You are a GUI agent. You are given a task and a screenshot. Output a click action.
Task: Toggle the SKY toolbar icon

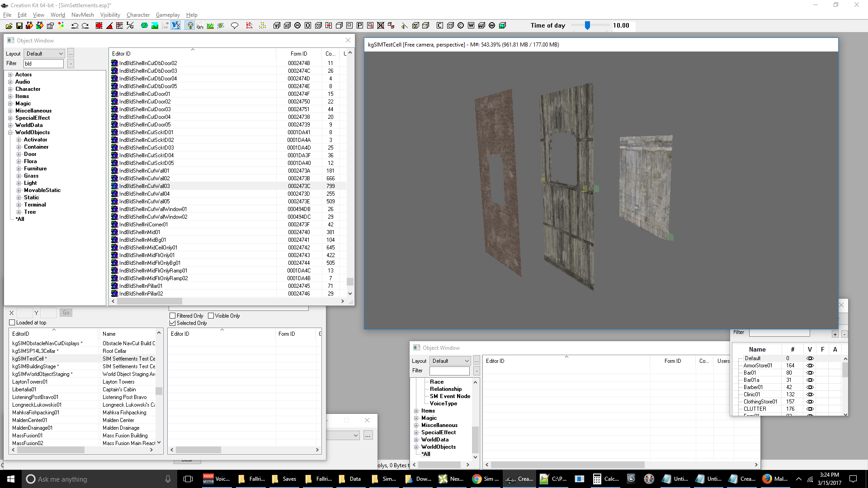(x=200, y=26)
